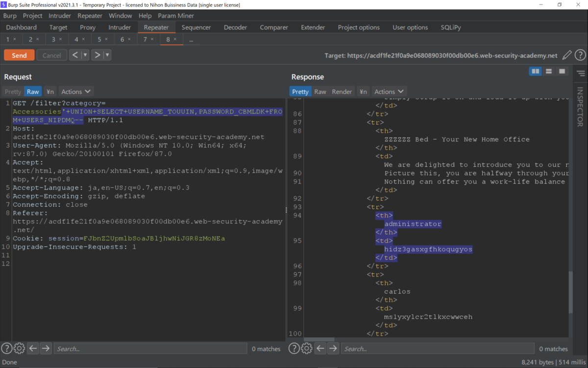Click the Response vertical scrollbar thumb
This screenshot has height=368, width=588.
click(x=570, y=293)
